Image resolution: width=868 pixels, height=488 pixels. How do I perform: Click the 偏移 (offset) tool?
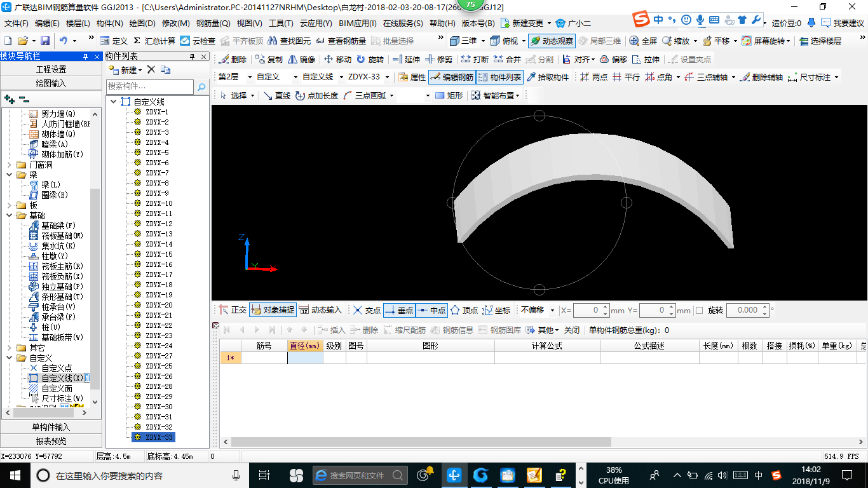point(613,59)
